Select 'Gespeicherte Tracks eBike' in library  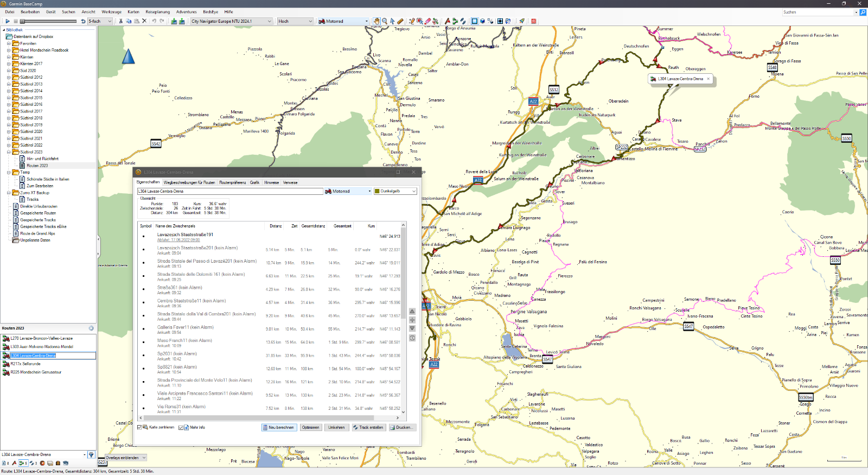point(43,226)
